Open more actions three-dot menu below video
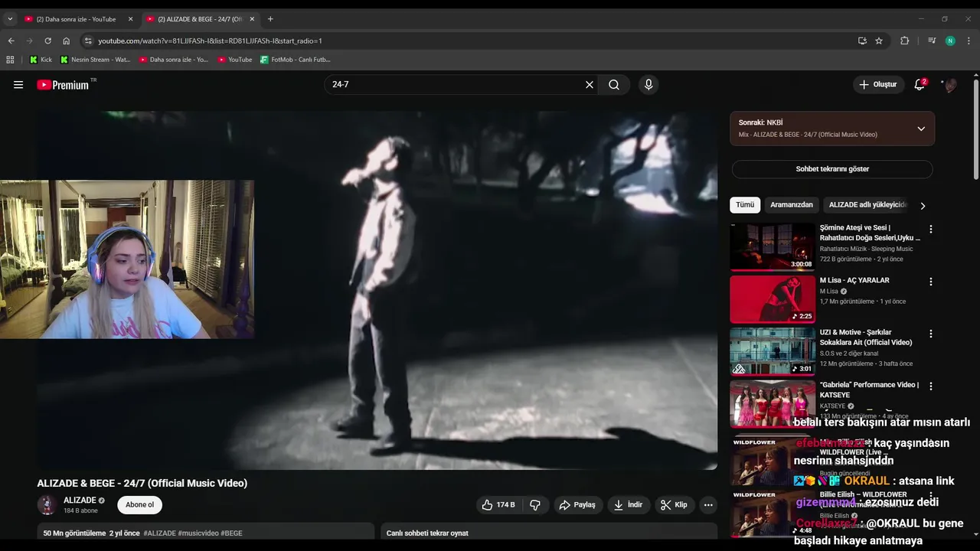This screenshot has height=551, width=980. point(708,505)
